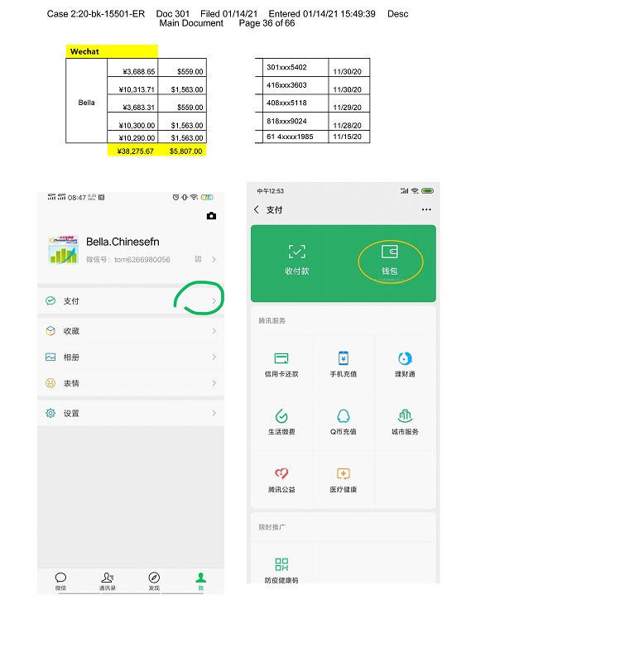
Task: Click the 设置 gear icon
Action: [x=50, y=413]
